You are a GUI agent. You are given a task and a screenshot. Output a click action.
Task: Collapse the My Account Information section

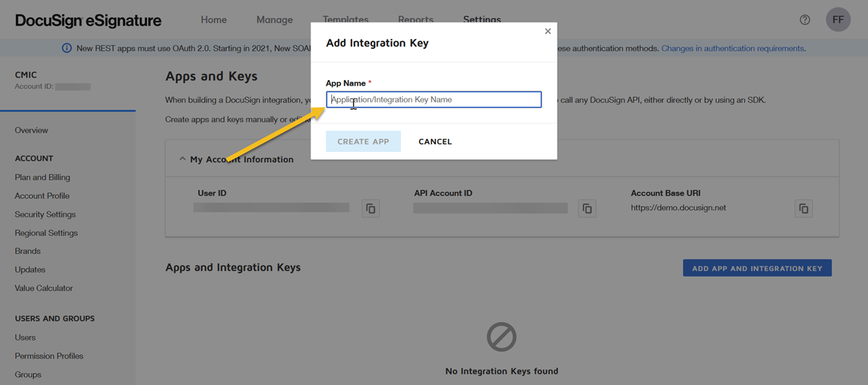(183, 159)
